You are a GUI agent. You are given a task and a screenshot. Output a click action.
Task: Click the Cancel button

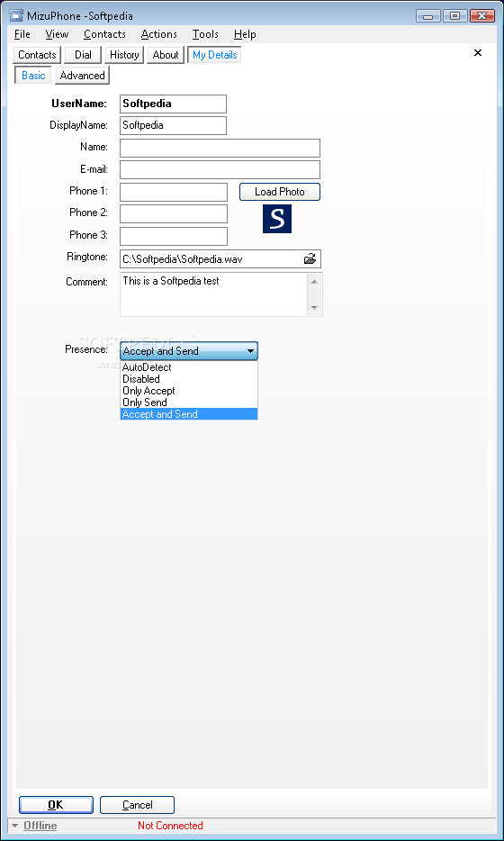(138, 805)
